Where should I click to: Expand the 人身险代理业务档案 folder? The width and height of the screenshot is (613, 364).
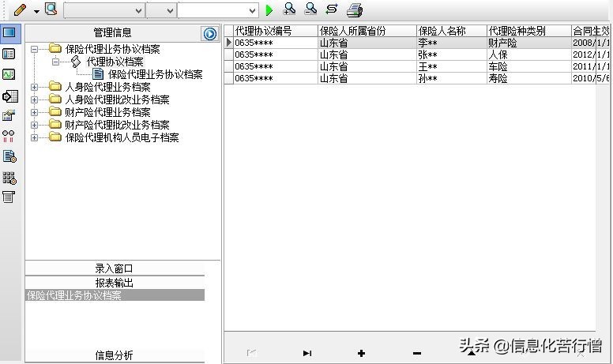(35, 87)
